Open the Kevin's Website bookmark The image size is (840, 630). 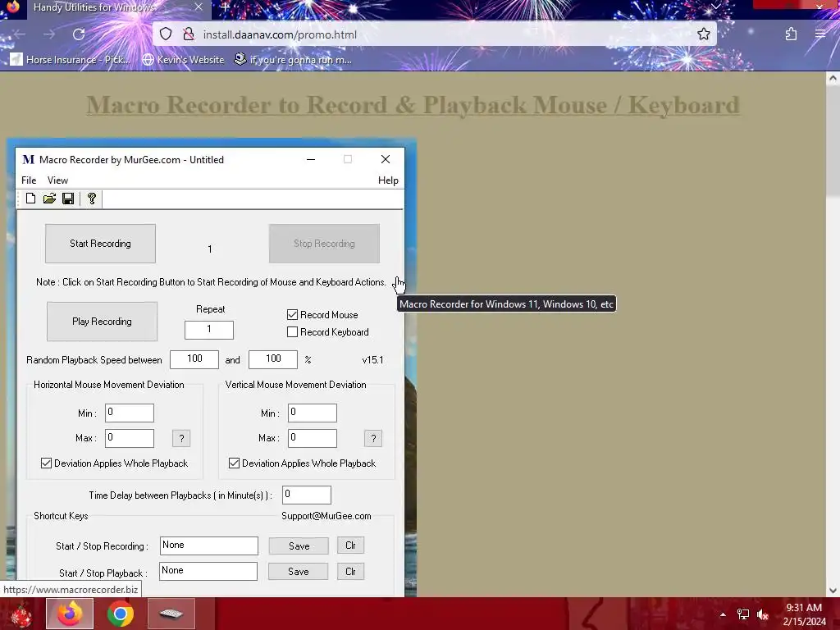pyautogui.click(x=183, y=59)
